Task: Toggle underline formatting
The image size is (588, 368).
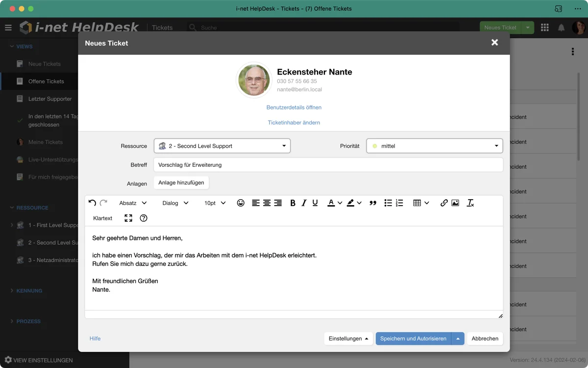Action: [315, 203]
